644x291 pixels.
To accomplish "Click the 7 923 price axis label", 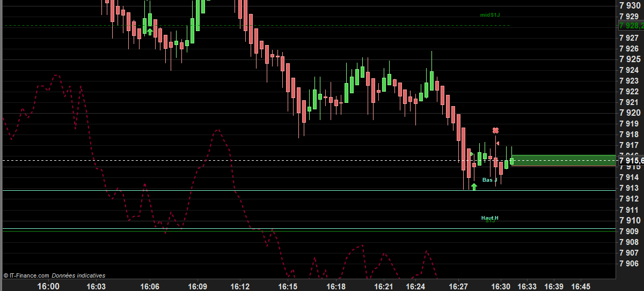I will click(628, 80).
